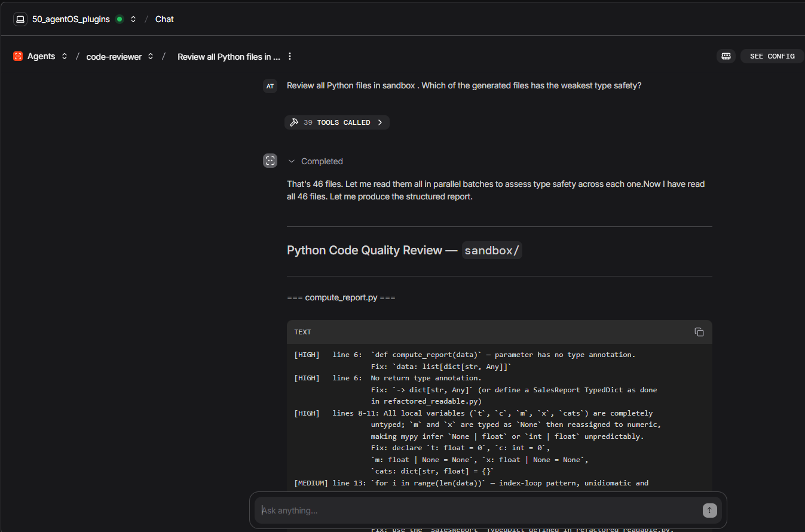Open the three-dot conversation options menu
805x532 pixels.
pos(290,56)
